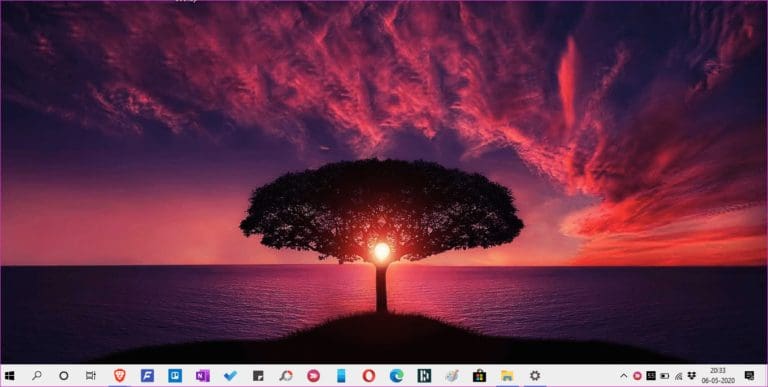Image resolution: width=768 pixels, height=387 pixels.
Task: Open Microsoft To Do checkmark icon
Action: pos(230,376)
